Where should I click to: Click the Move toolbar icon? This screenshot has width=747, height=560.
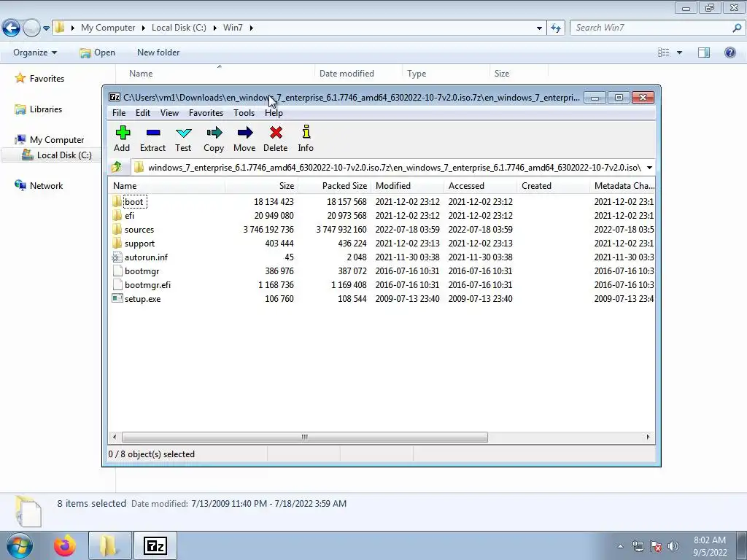(x=245, y=133)
